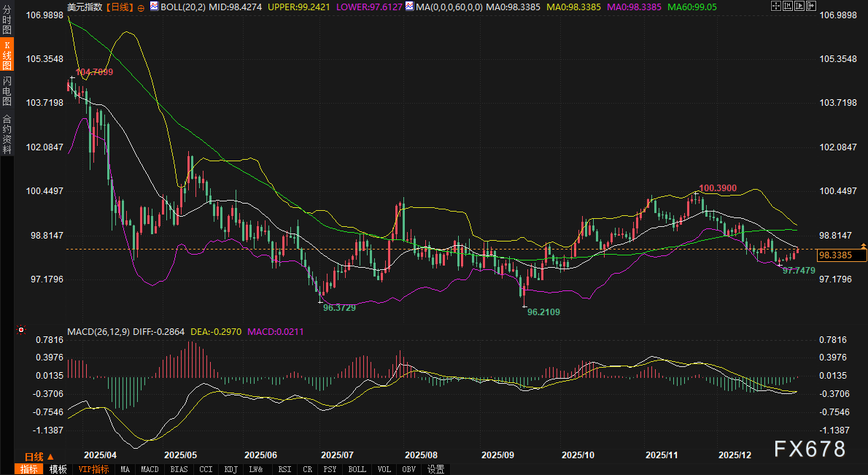Toggle the VOL indicator button
Image resolution: width=868 pixels, height=475 pixels.
pyautogui.click(x=385, y=469)
